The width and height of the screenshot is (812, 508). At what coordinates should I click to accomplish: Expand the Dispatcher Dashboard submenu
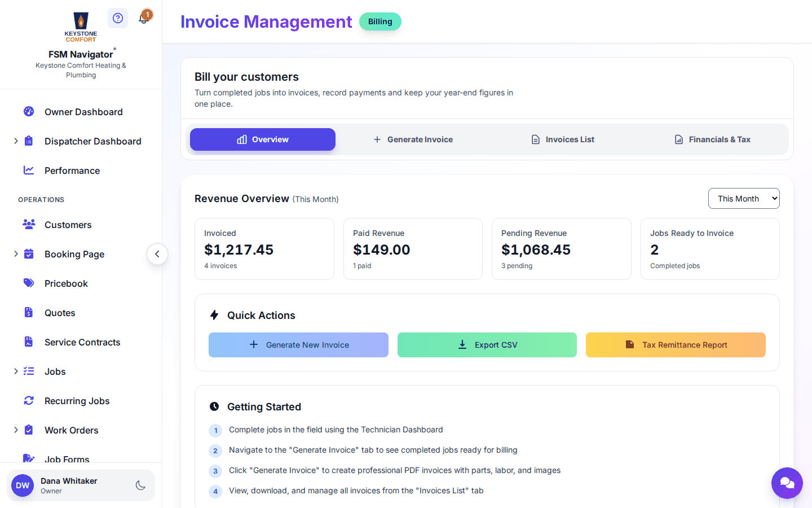coord(16,141)
